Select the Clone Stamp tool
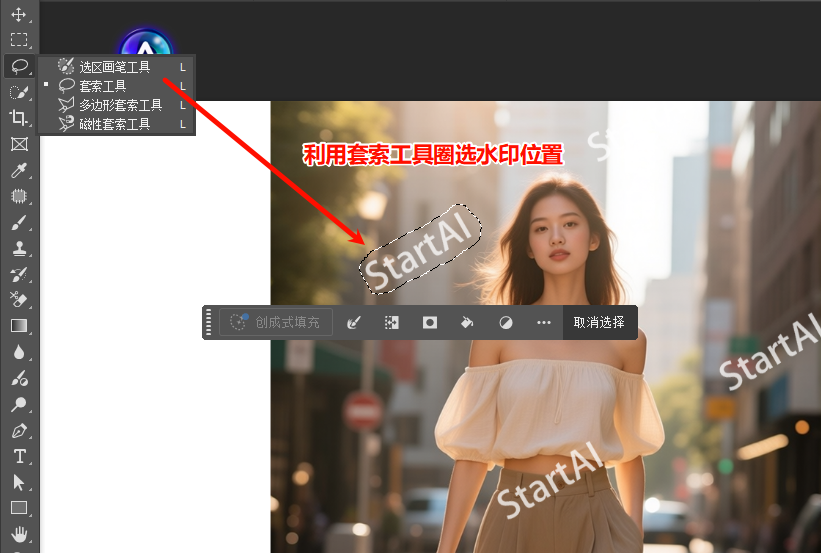Image resolution: width=821 pixels, height=553 pixels. point(18,248)
